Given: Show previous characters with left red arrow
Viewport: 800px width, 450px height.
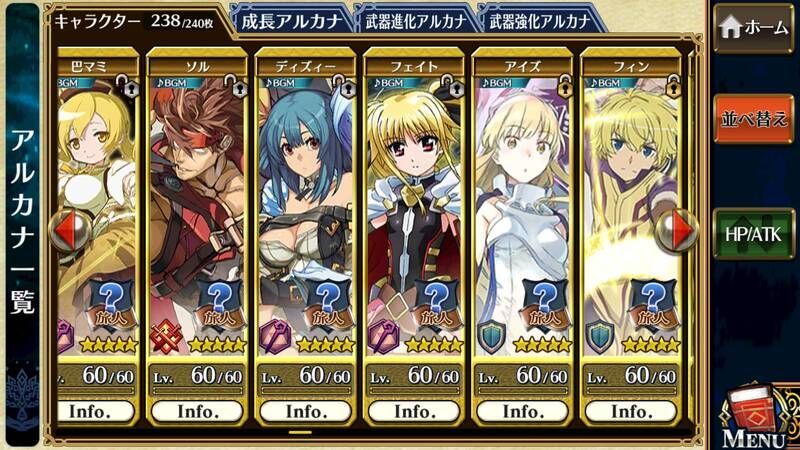Looking at the screenshot, I should (x=69, y=231).
